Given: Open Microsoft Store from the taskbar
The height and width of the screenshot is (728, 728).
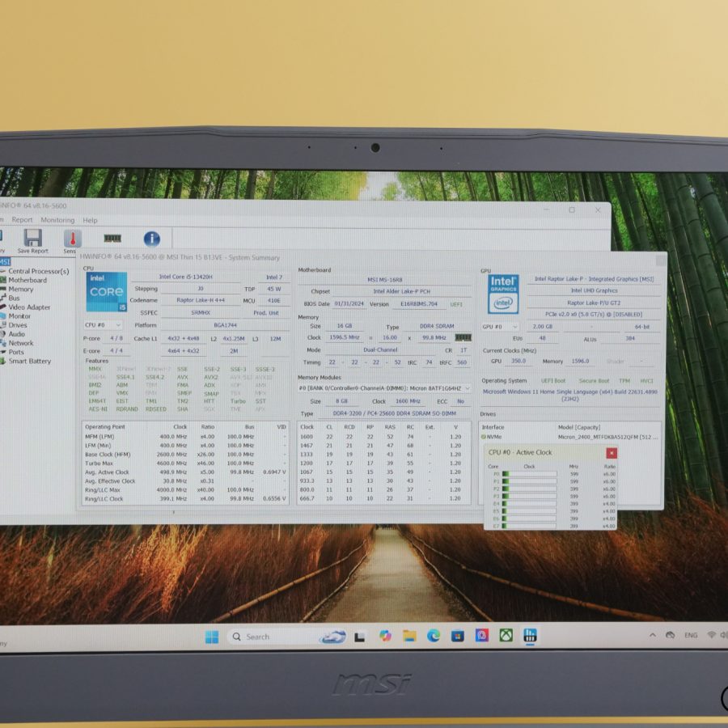Looking at the screenshot, I should [457, 635].
